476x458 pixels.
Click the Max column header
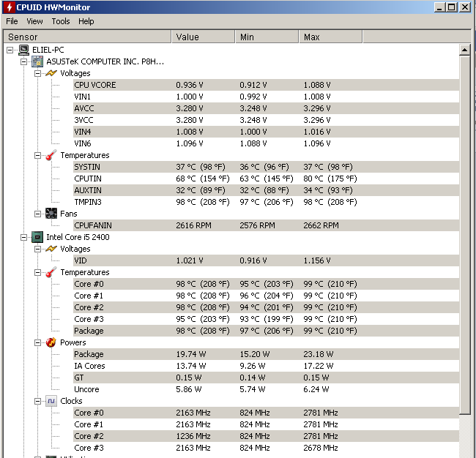pyautogui.click(x=330, y=37)
